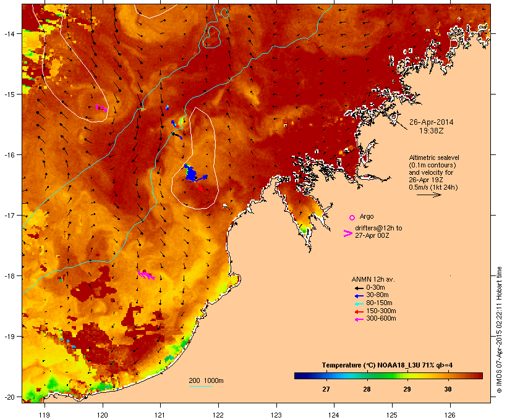507x420 pixels.
Task: Click the Argo legend label
Action: pos(367,216)
